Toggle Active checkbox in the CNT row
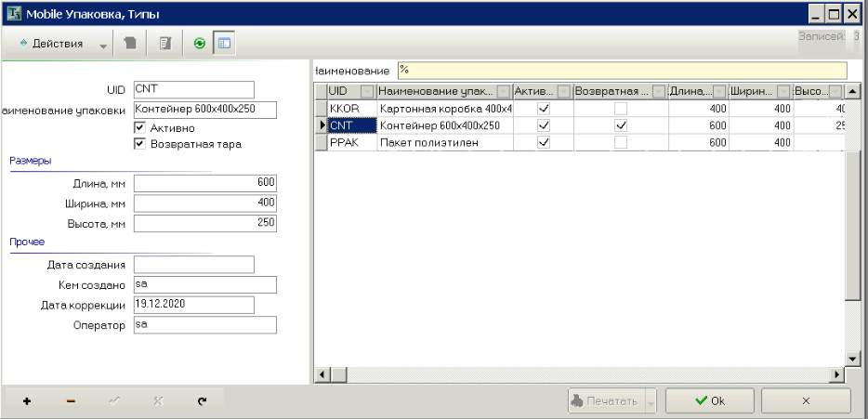This screenshot has height=419, width=868. tap(544, 125)
